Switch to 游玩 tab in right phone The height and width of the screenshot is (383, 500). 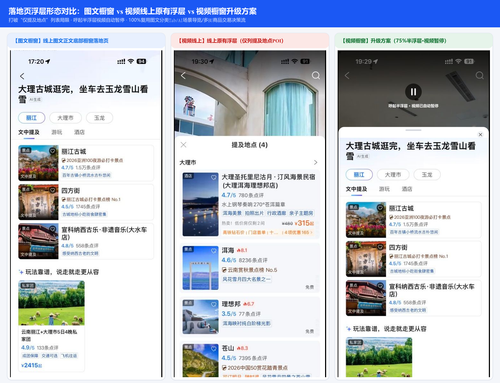pyautogui.click(x=384, y=189)
